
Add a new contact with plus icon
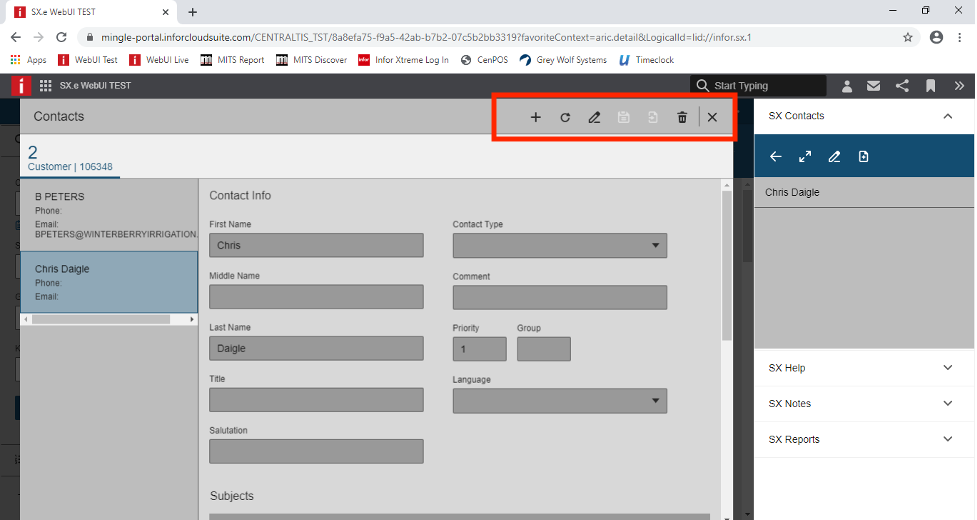point(535,117)
